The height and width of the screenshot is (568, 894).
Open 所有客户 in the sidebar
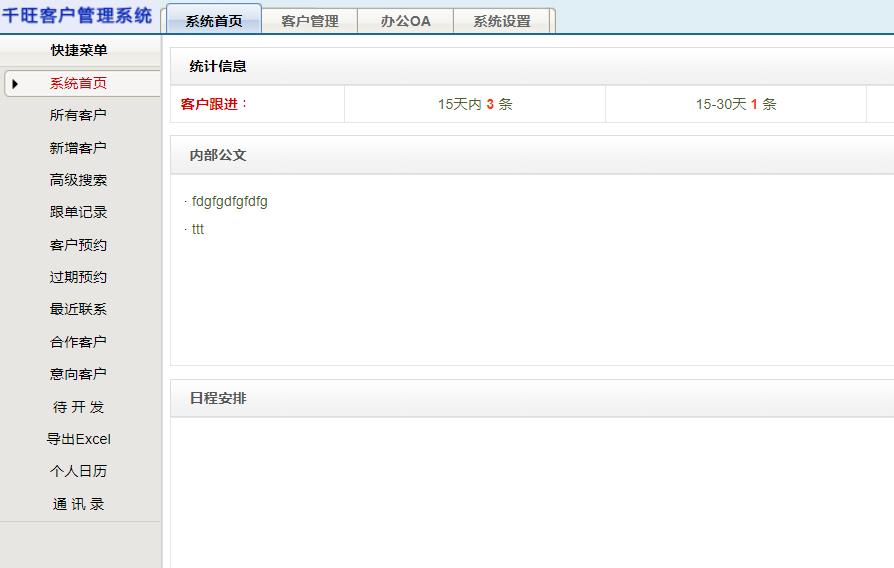coord(78,116)
